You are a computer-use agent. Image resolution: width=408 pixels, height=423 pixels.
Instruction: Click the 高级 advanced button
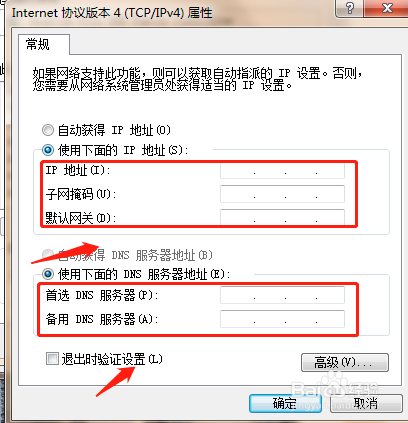[x=345, y=362]
